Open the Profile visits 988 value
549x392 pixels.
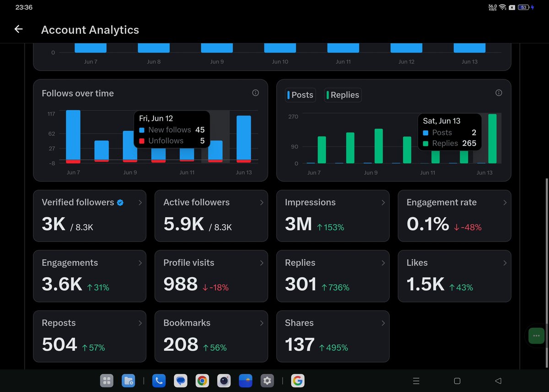(181, 285)
